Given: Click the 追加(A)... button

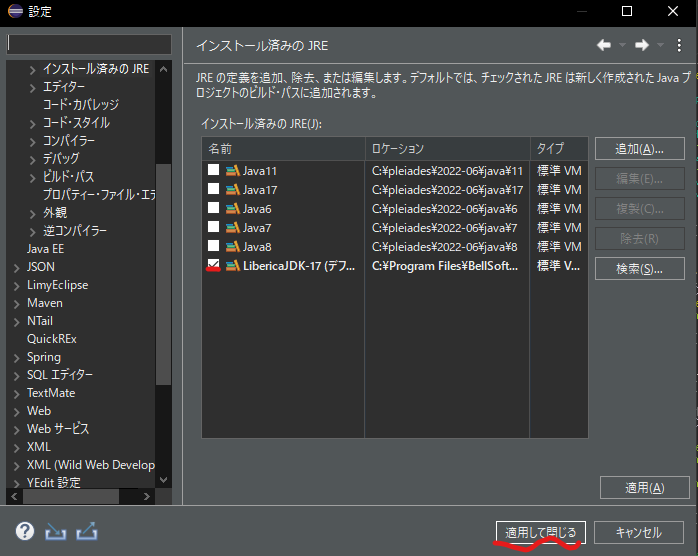Looking at the screenshot, I should pyautogui.click(x=640, y=149).
